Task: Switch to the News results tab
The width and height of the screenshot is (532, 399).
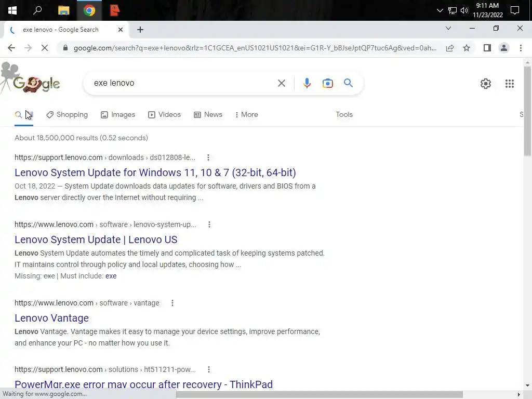Action: click(x=208, y=115)
